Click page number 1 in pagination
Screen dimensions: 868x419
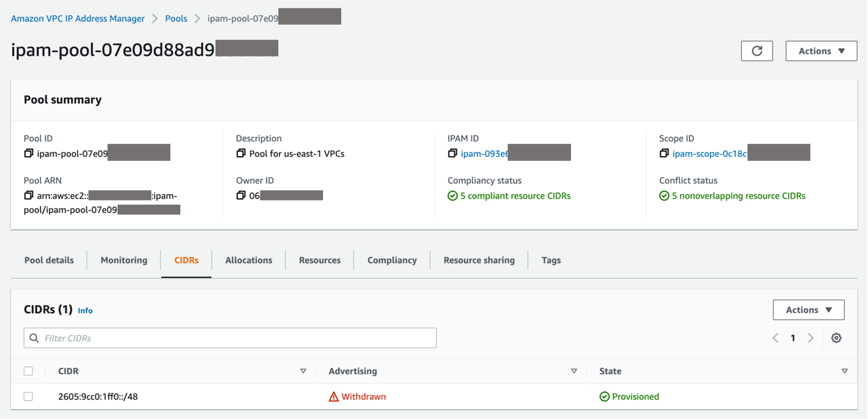(793, 338)
